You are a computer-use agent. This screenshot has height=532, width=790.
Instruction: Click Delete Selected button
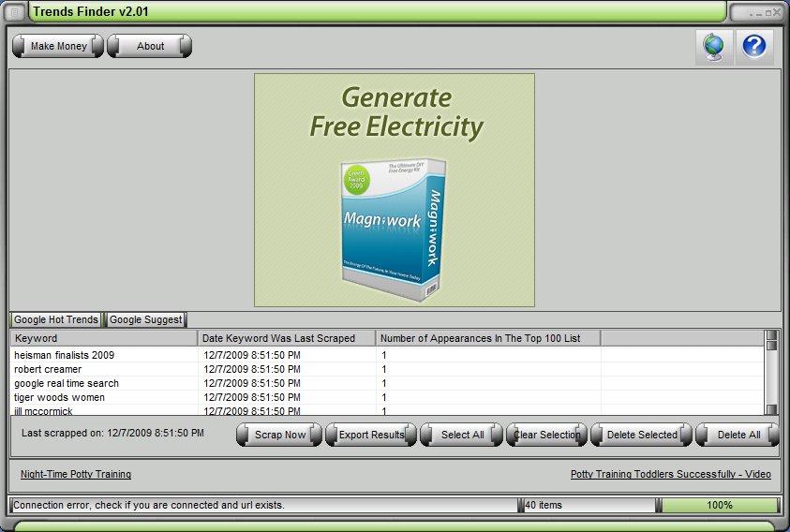pyautogui.click(x=641, y=435)
